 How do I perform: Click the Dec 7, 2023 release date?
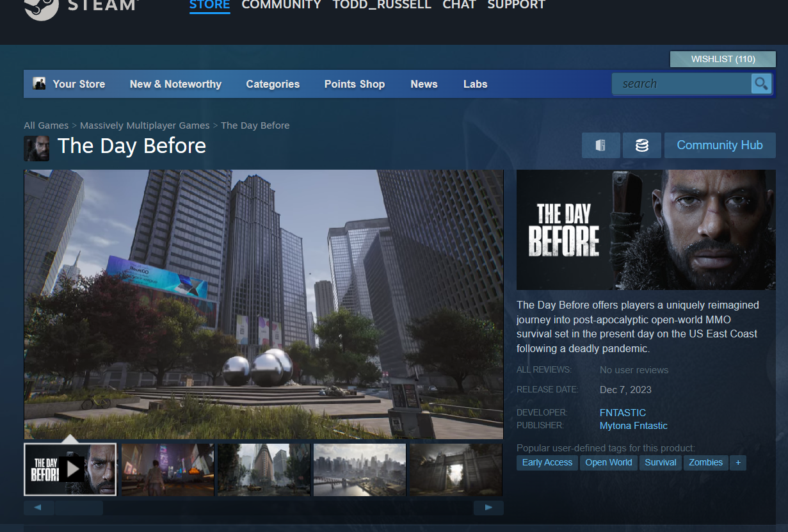[625, 390]
